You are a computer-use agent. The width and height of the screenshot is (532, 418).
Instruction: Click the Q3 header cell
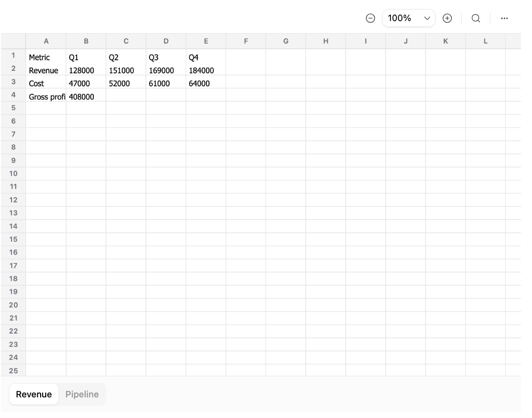click(166, 56)
